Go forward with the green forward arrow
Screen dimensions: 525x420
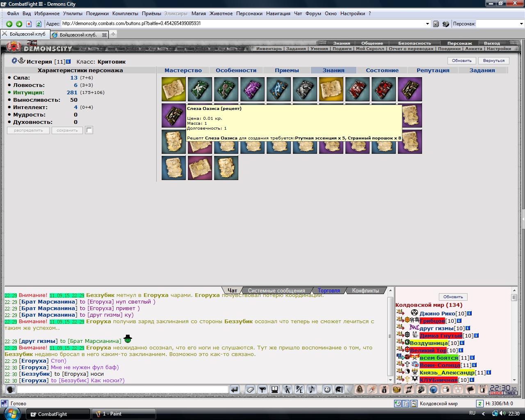tap(19, 24)
